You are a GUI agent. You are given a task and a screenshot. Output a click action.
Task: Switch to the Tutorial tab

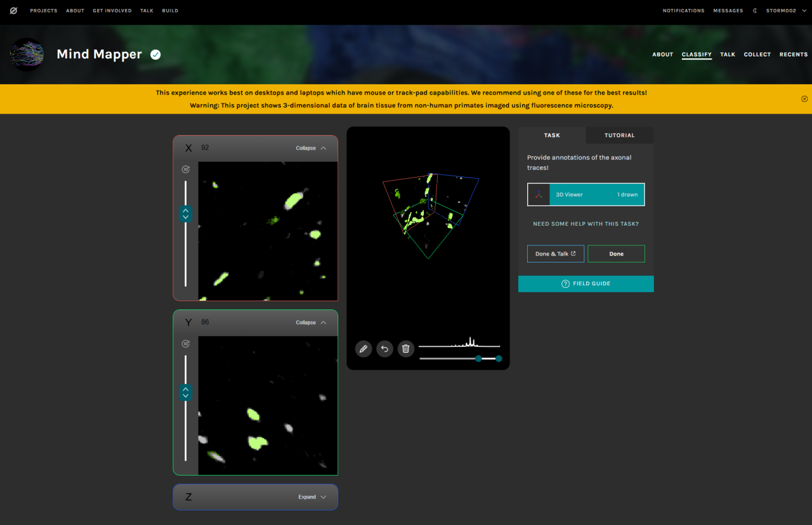point(620,135)
